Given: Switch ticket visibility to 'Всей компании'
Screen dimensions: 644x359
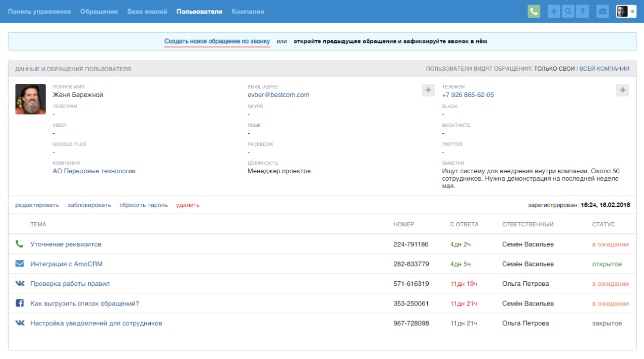Looking at the screenshot, I should pyautogui.click(x=604, y=69).
